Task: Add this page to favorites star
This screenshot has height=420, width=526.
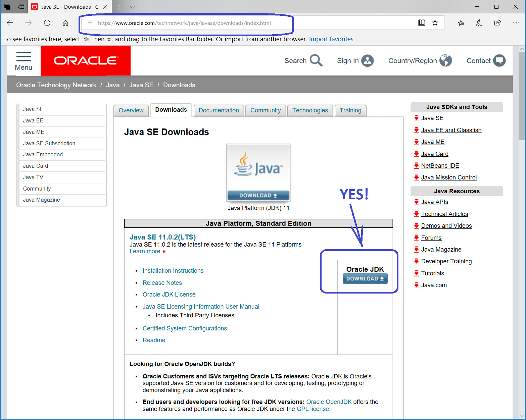Action: pos(435,23)
